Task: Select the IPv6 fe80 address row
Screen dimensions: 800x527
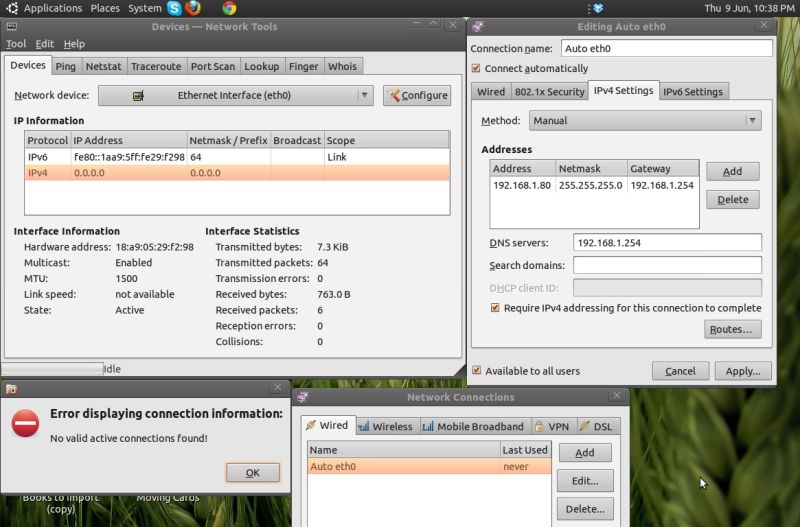Action: (x=237, y=157)
